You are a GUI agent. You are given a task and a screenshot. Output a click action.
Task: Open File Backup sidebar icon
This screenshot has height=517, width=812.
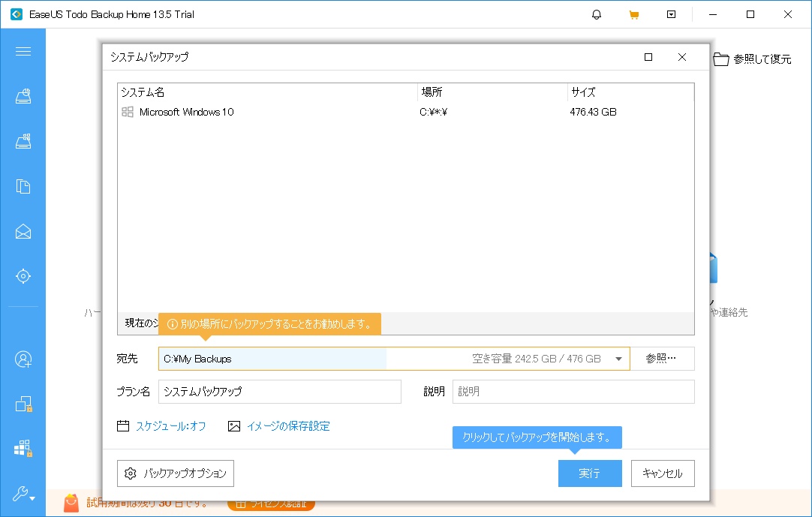click(23, 186)
